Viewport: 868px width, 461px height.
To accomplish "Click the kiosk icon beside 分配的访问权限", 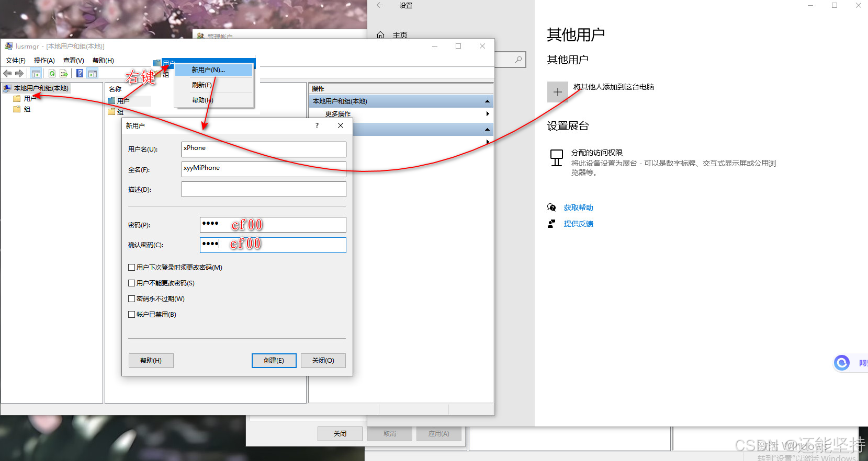I will [557, 157].
